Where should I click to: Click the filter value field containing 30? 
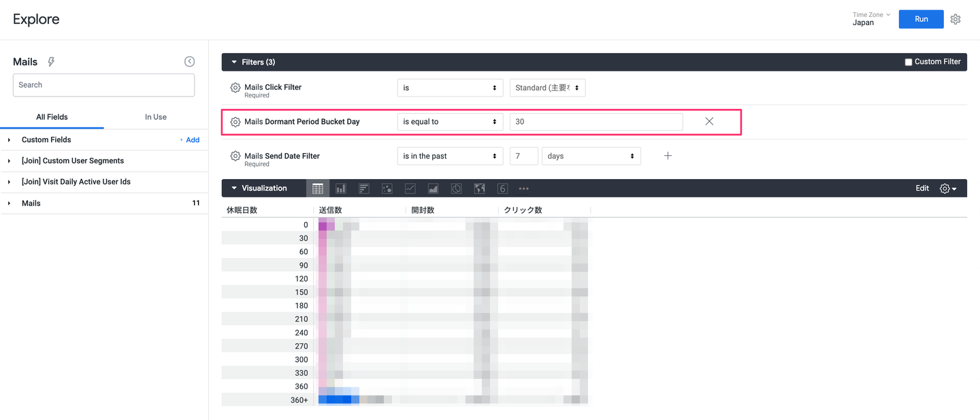pyautogui.click(x=596, y=122)
